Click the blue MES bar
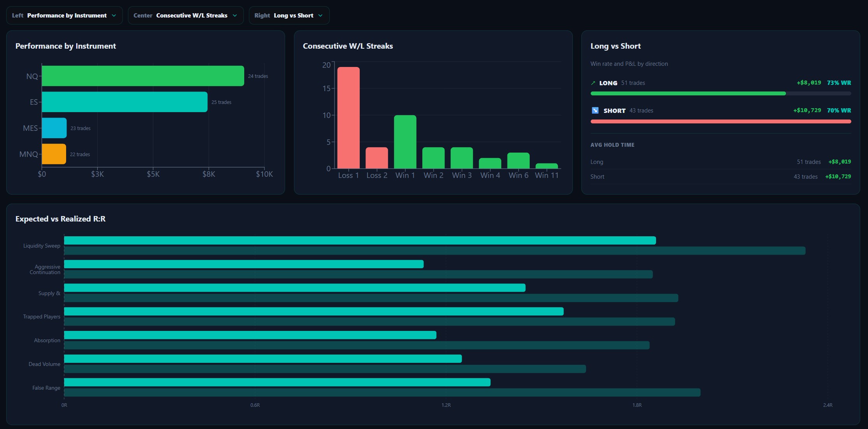The height and width of the screenshot is (429, 868). point(54,128)
